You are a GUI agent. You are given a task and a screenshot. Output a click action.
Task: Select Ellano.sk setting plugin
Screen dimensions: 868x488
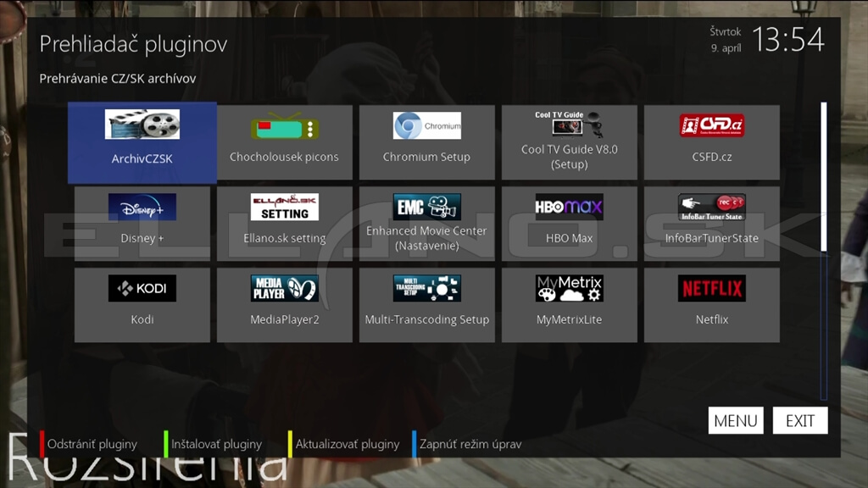click(284, 224)
